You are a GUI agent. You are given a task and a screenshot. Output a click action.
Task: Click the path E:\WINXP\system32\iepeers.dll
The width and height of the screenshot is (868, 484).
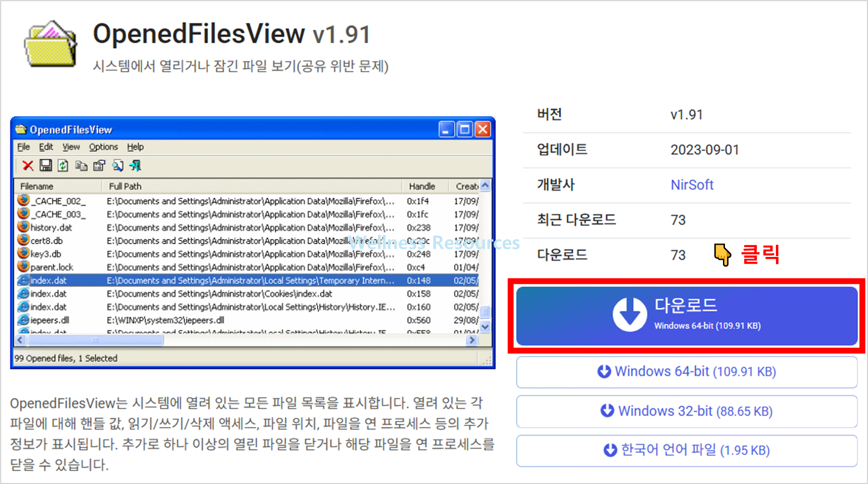click(166, 320)
